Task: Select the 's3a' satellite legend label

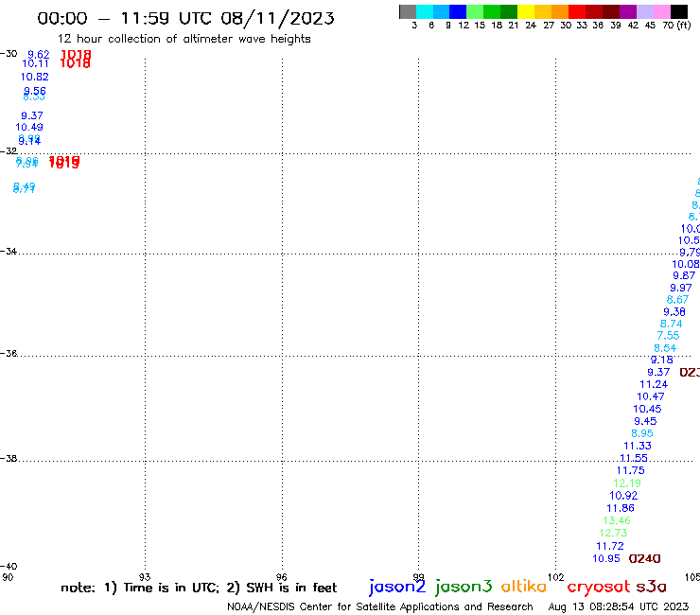Action: click(x=652, y=587)
